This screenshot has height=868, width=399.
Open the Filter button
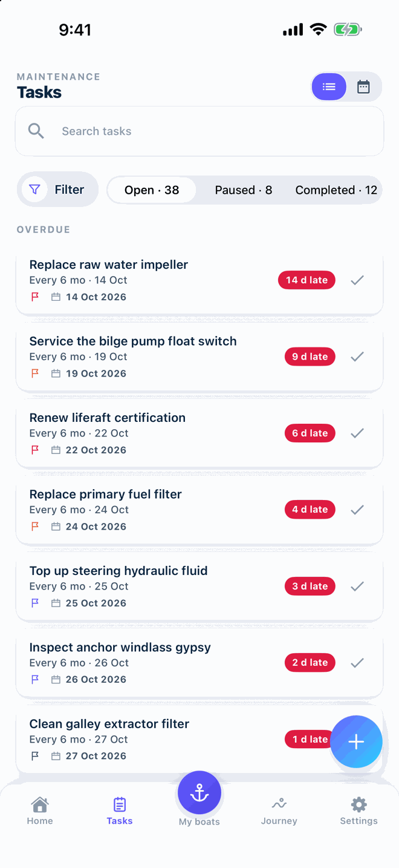57,189
